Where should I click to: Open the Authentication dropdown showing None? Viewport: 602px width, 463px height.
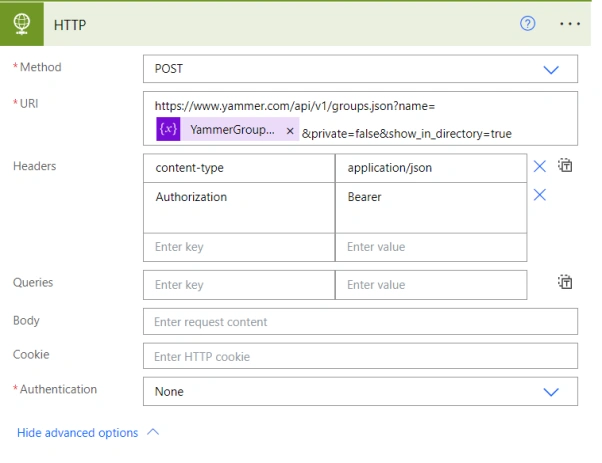(360, 392)
